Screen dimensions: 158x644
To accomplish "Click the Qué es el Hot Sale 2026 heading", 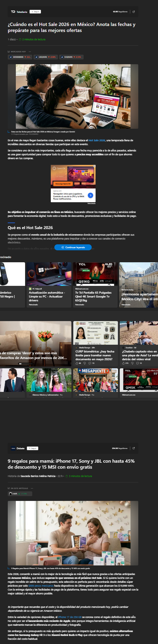I will 30,228.
